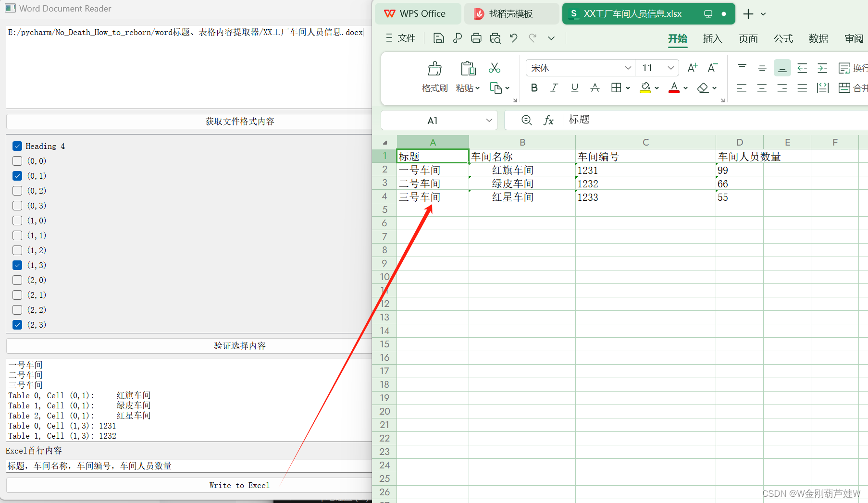
Task: Open the font size dropdown
Action: [x=671, y=68]
